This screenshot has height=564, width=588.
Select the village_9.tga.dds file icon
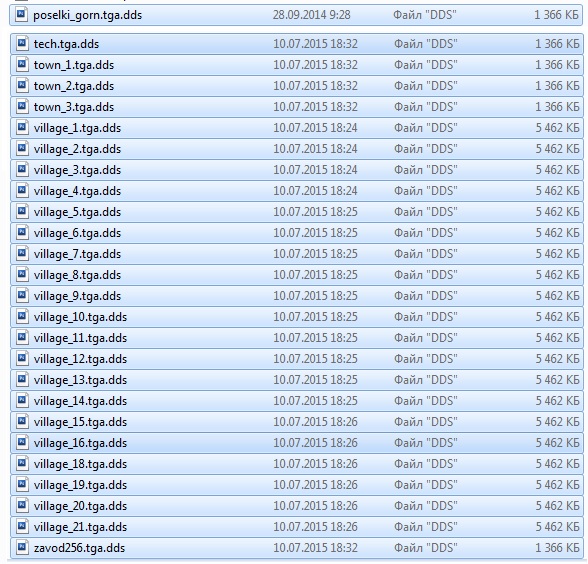pos(22,296)
